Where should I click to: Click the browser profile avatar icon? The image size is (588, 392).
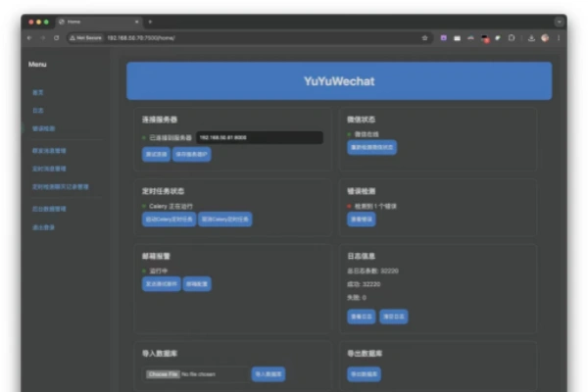545,37
